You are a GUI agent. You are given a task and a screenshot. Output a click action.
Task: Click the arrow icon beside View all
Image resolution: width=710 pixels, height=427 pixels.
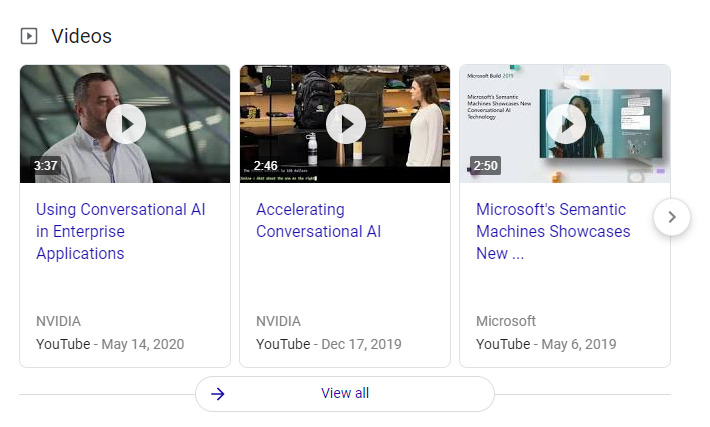pos(218,394)
